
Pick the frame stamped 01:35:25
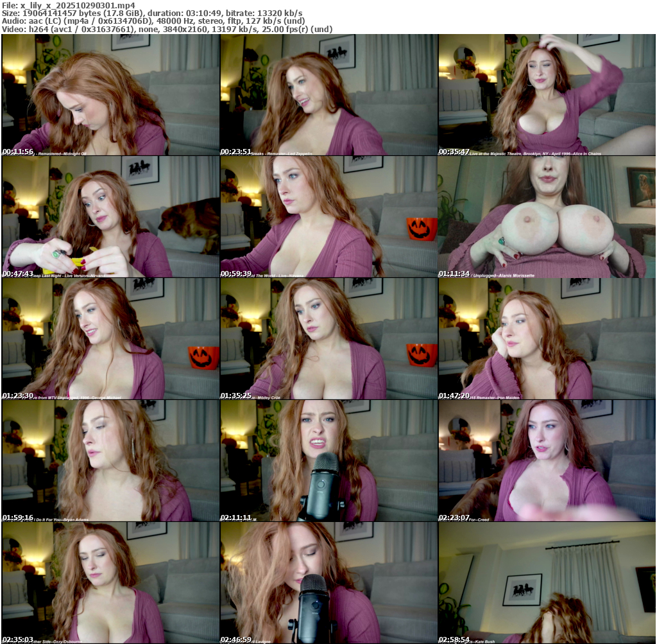[328, 339]
